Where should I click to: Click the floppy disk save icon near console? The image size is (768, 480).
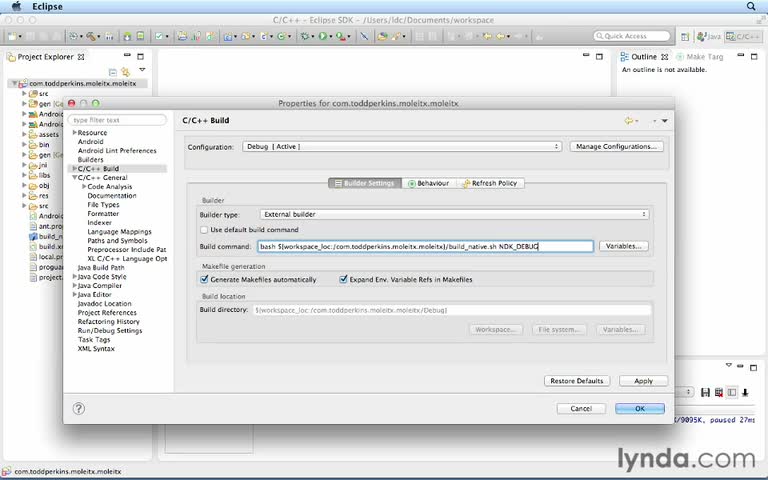tap(705, 392)
